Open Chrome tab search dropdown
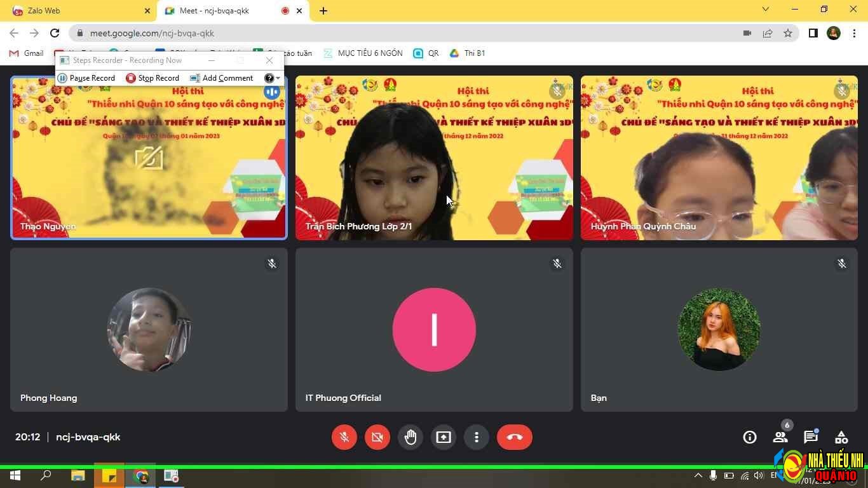Screen dimensions: 868x488 click(766, 10)
